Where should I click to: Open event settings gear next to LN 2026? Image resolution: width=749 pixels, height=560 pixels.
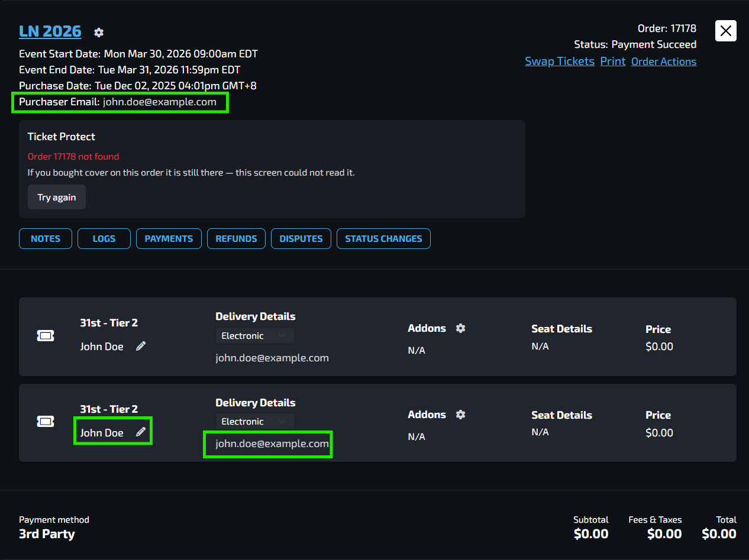(99, 33)
